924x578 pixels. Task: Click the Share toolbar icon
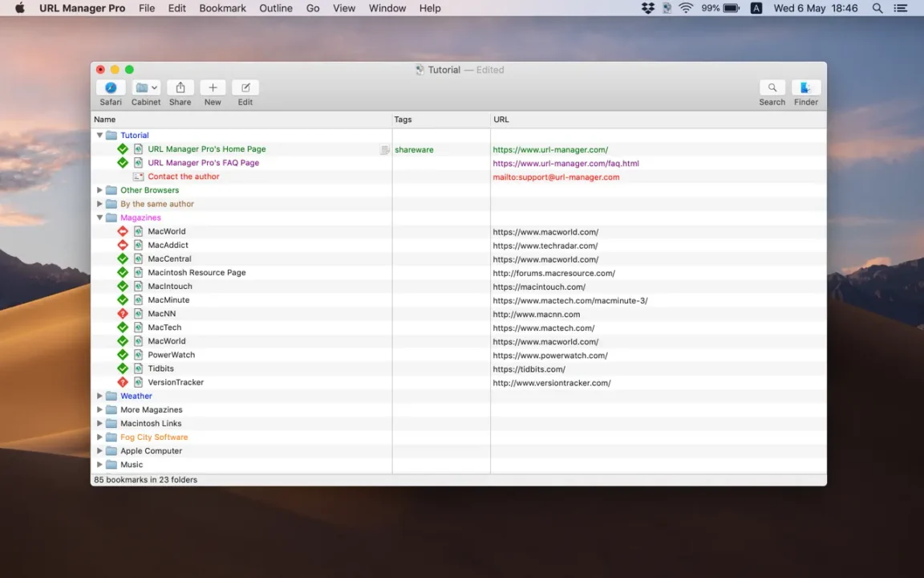click(180, 88)
